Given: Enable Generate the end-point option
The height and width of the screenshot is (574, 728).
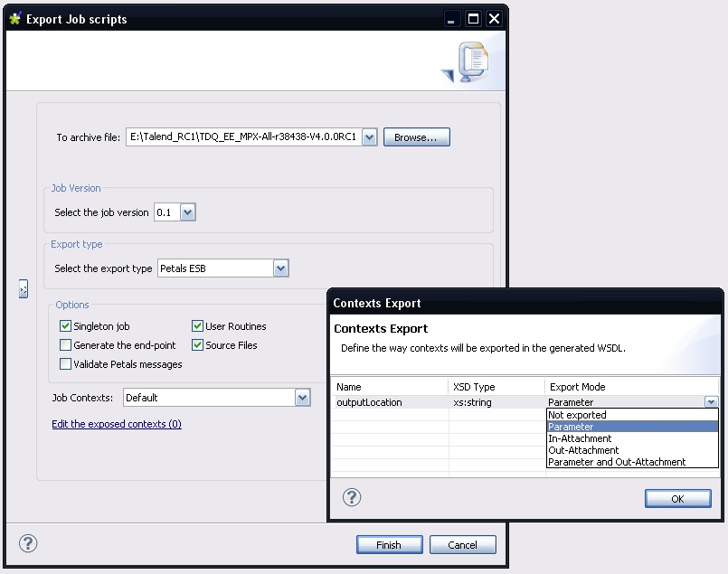Looking at the screenshot, I should [x=65, y=345].
